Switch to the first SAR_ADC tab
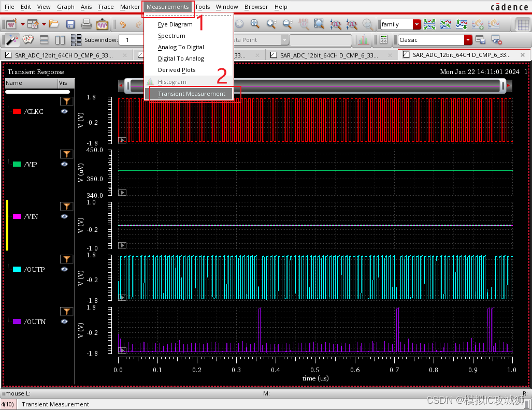Viewport: 532px width, 410px height. pyautogui.click(x=66, y=55)
